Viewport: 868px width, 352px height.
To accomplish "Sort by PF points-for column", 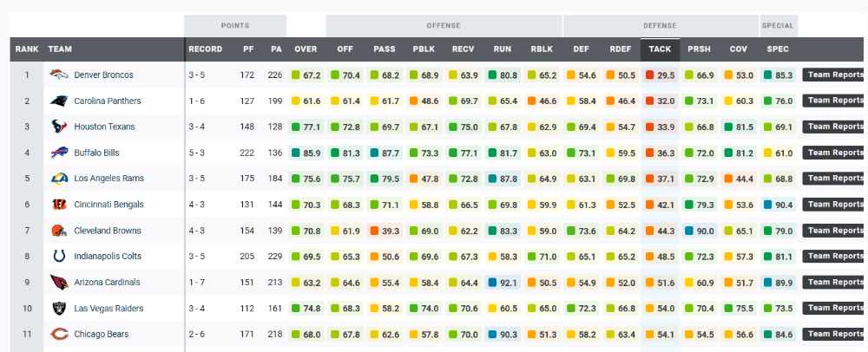I will [248, 49].
